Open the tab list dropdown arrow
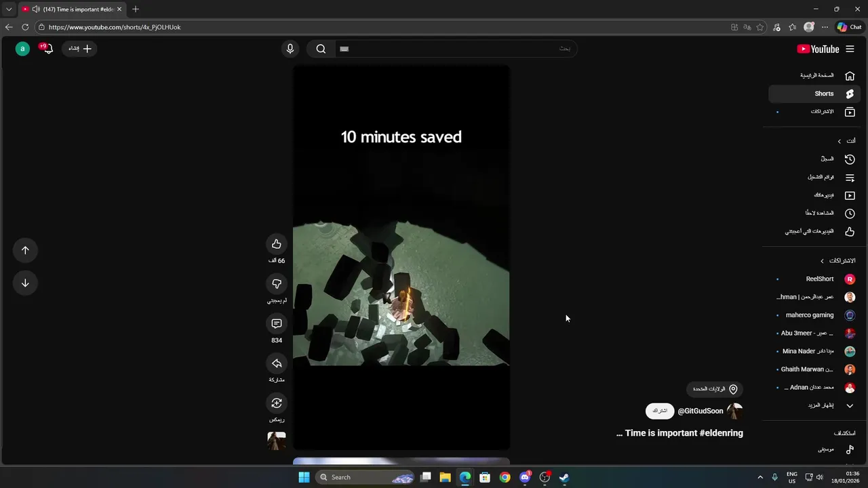 point(9,9)
